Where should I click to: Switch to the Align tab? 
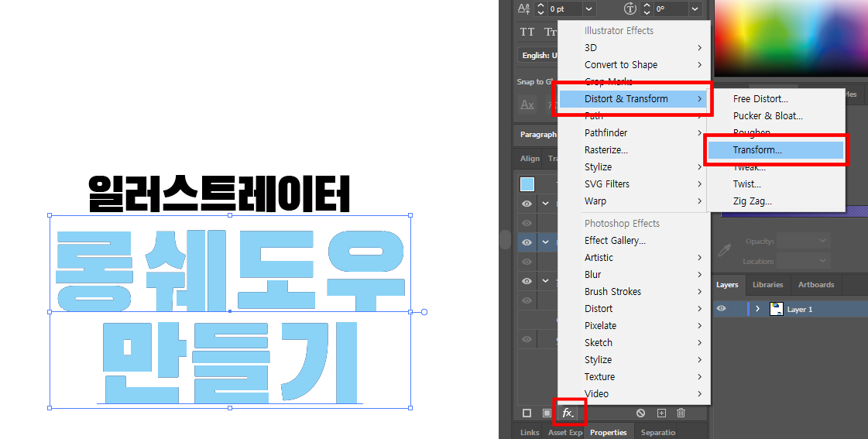coord(530,158)
